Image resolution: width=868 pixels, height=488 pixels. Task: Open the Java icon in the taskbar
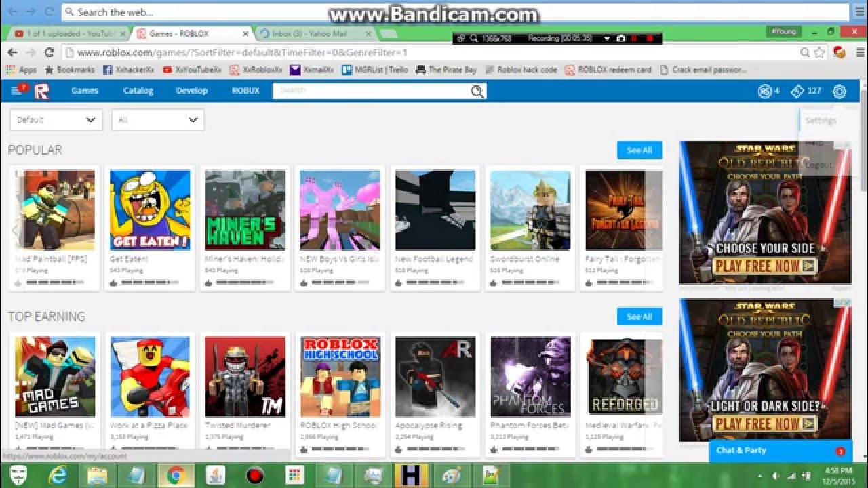click(x=216, y=476)
